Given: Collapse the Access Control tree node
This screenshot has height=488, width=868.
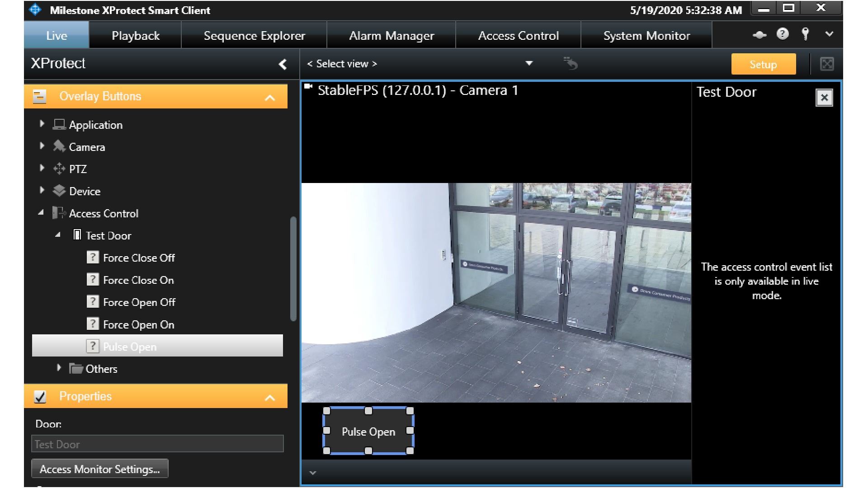Looking at the screenshot, I should tap(41, 212).
